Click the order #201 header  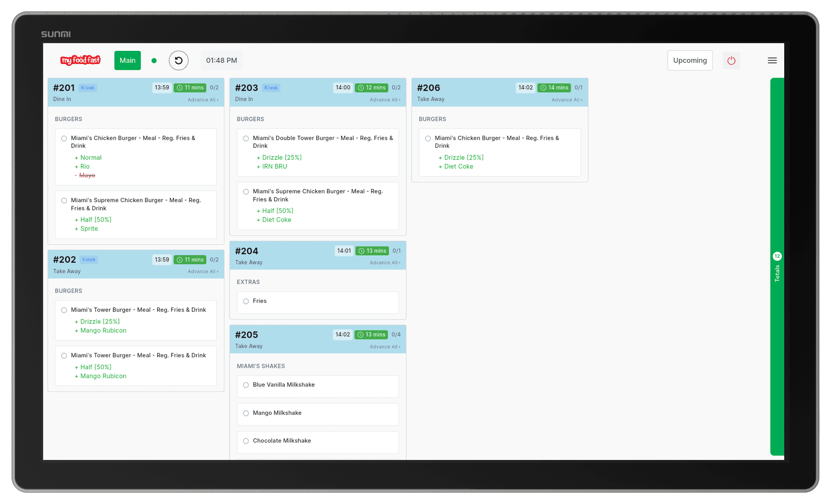136,92
